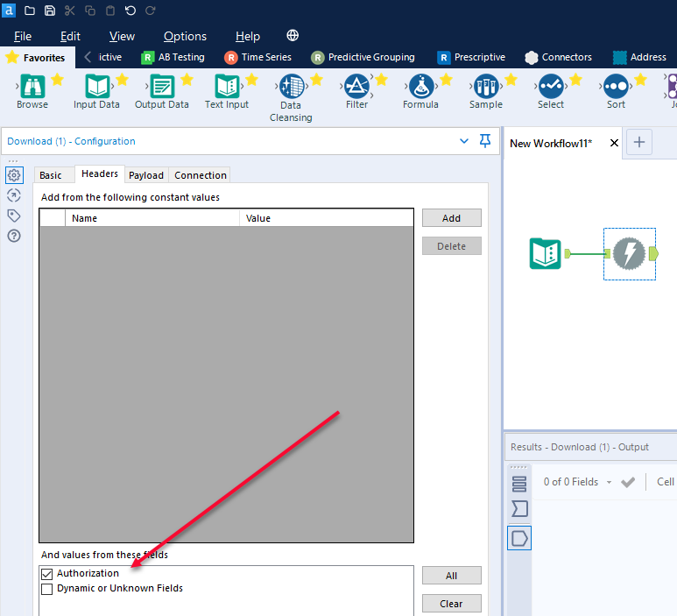Select the Sample tool icon

(x=486, y=87)
